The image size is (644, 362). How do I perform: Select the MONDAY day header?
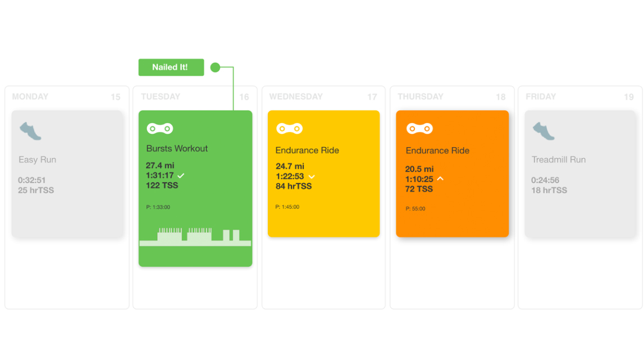pyautogui.click(x=30, y=97)
